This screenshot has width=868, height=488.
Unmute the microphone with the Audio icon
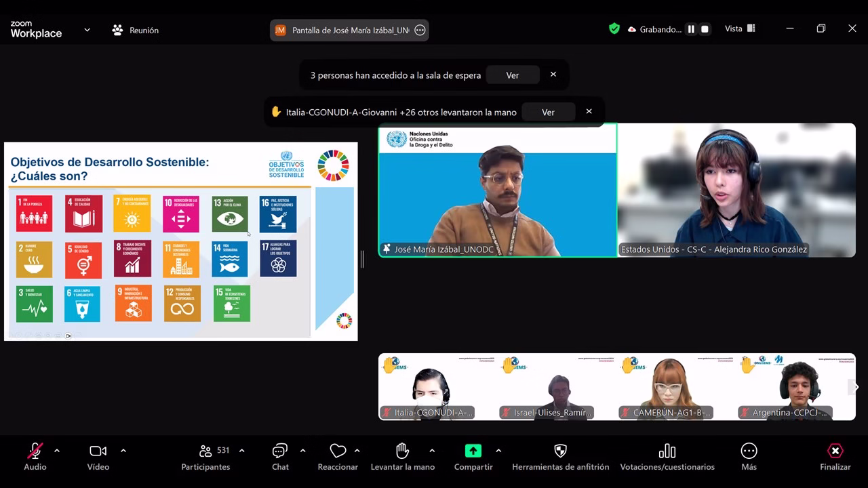(x=35, y=451)
